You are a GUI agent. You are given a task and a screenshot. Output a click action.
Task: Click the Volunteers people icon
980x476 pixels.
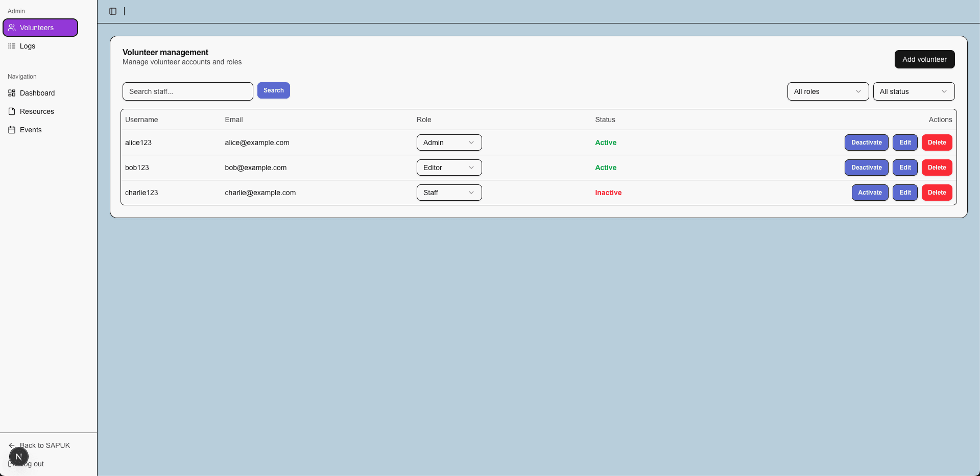(x=12, y=28)
